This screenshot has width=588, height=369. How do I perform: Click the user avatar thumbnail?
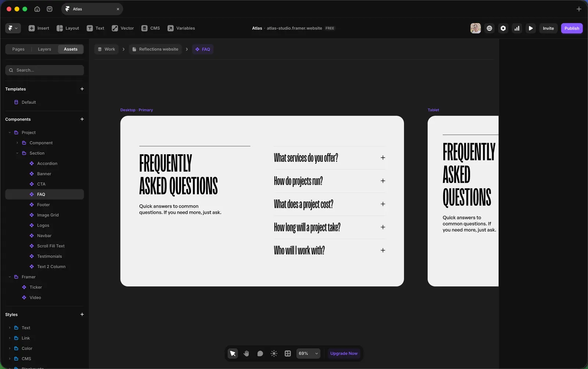pos(476,28)
